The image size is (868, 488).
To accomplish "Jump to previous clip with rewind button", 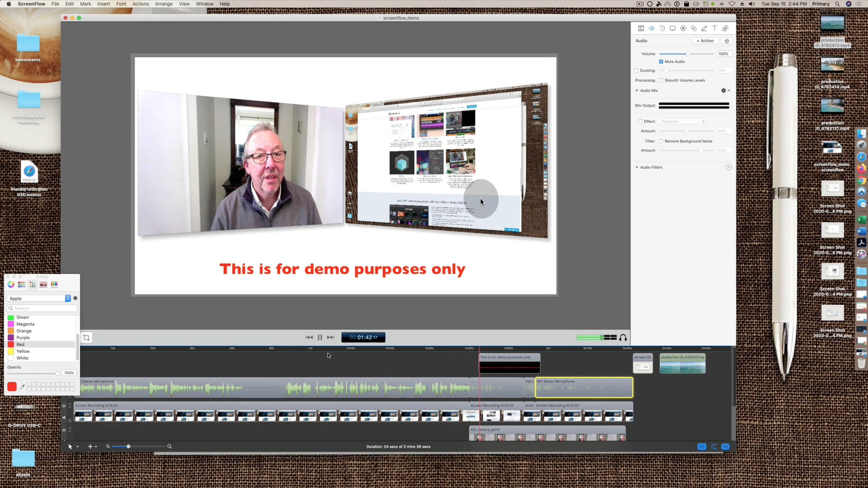I will [309, 338].
